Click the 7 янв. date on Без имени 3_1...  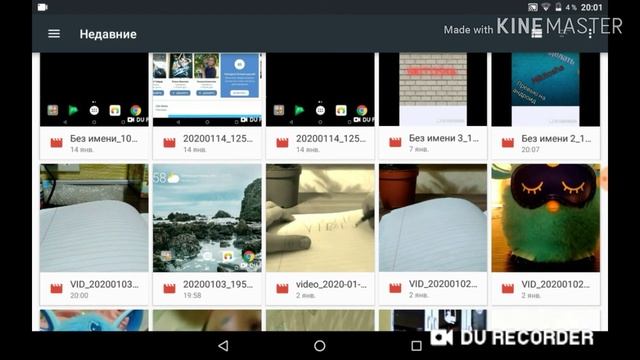419,149
